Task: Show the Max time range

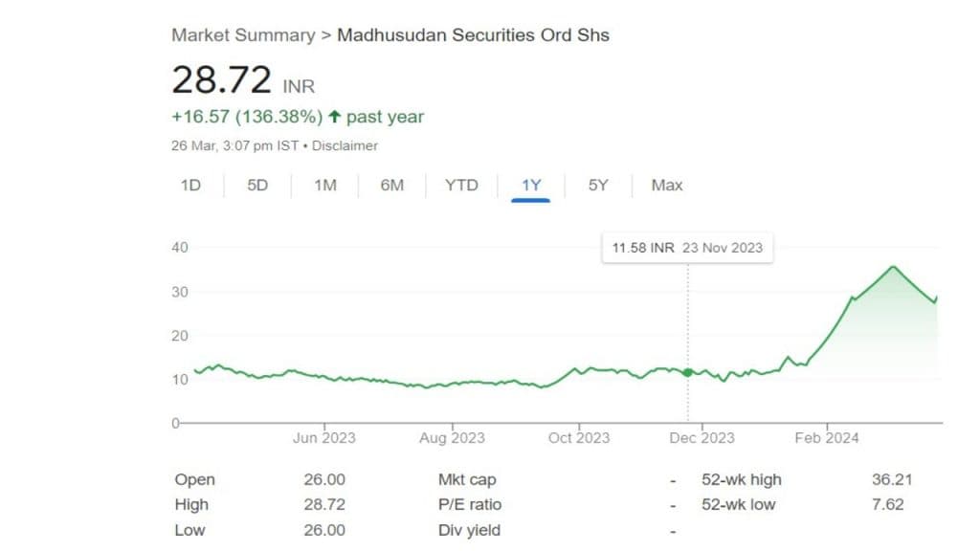Action: pyautogui.click(x=667, y=186)
